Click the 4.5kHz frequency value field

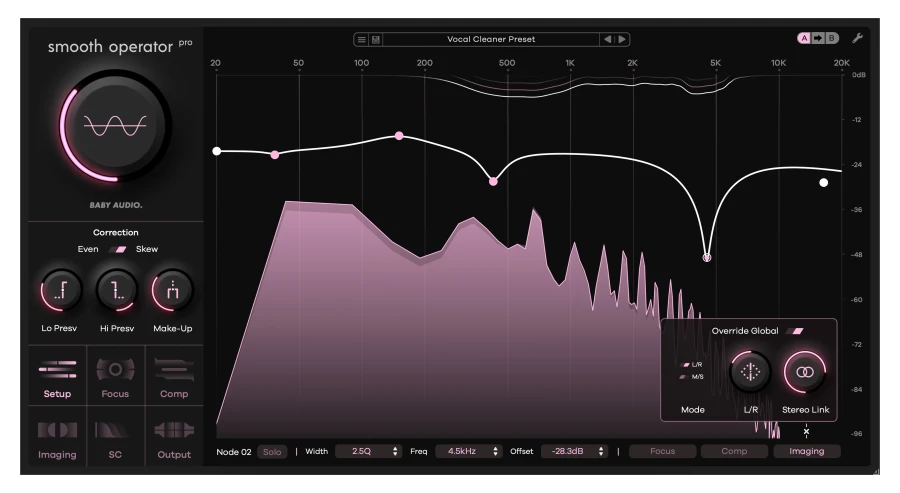(468, 452)
